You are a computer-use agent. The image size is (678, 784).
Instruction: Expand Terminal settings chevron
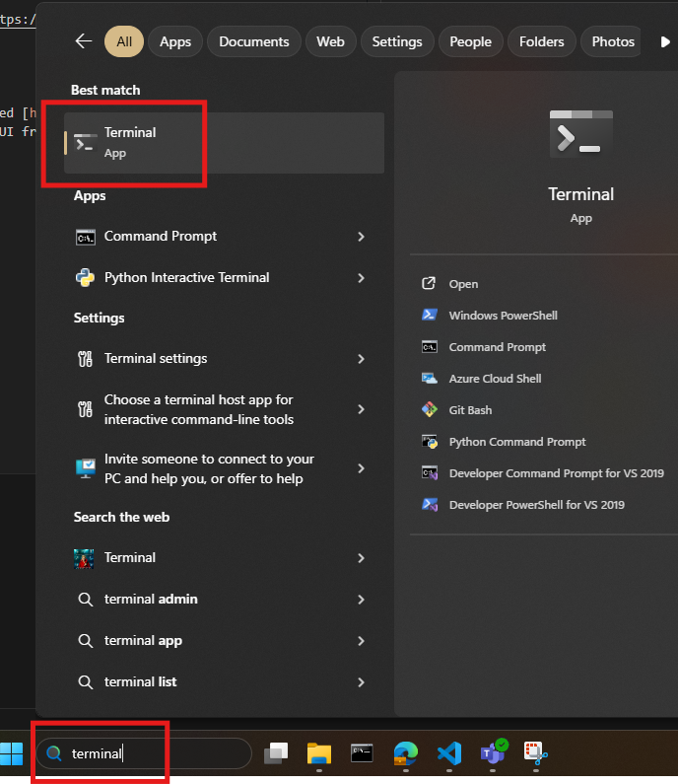(362, 359)
